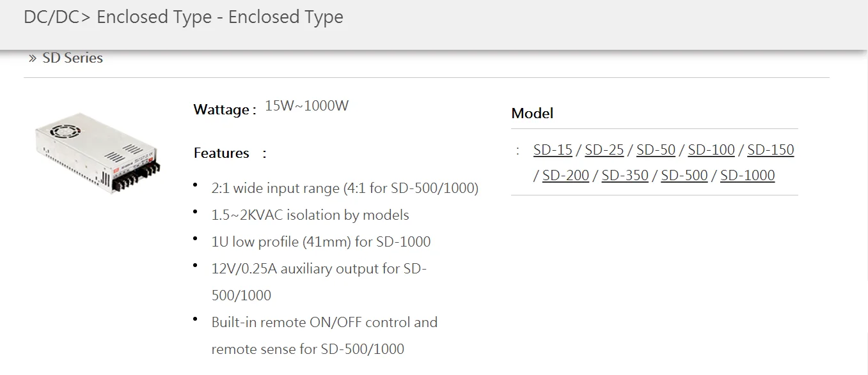This screenshot has height=375, width=868.
Task: Click the Model section heading
Action: (x=532, y=114)
